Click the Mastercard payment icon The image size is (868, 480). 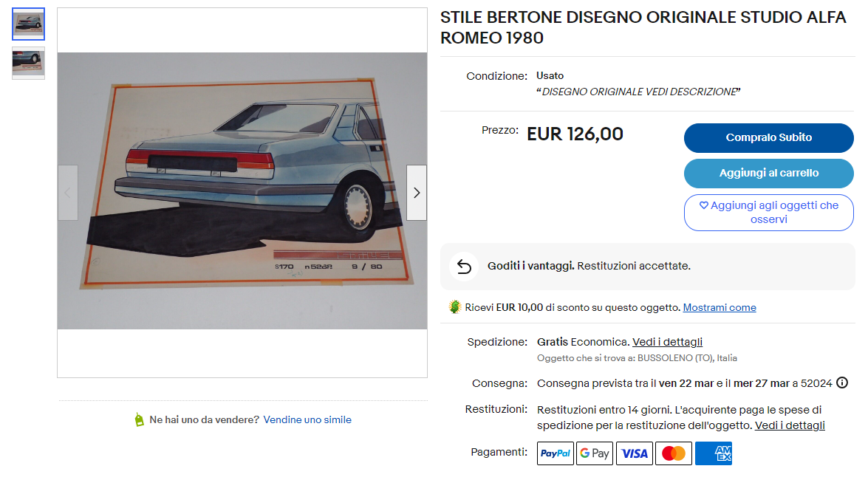coord(674,453)
